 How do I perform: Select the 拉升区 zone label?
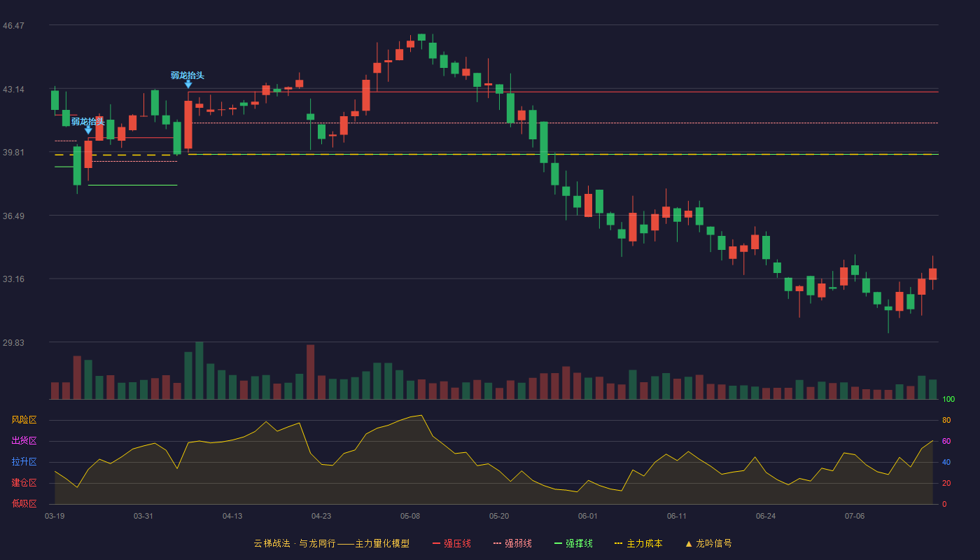[24, 462]
